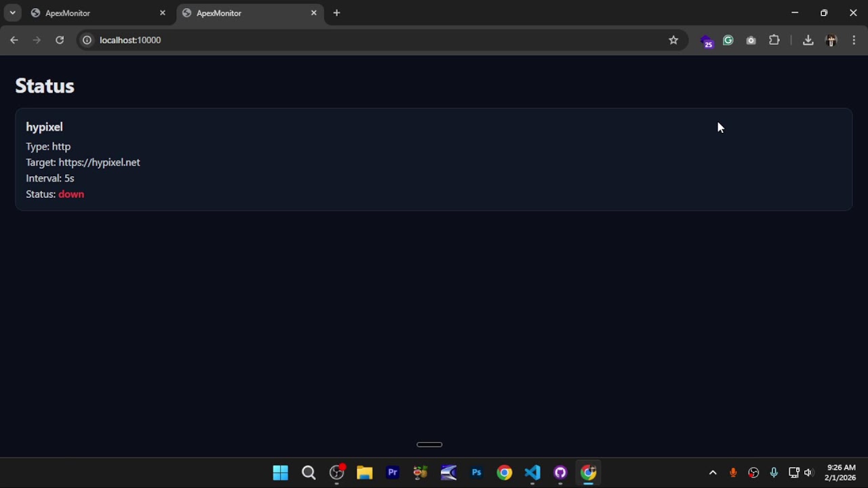This screenshot has height=488, width=868.
Task: Open GitHub Desktop from the taskbar
Action: point(560,473)
